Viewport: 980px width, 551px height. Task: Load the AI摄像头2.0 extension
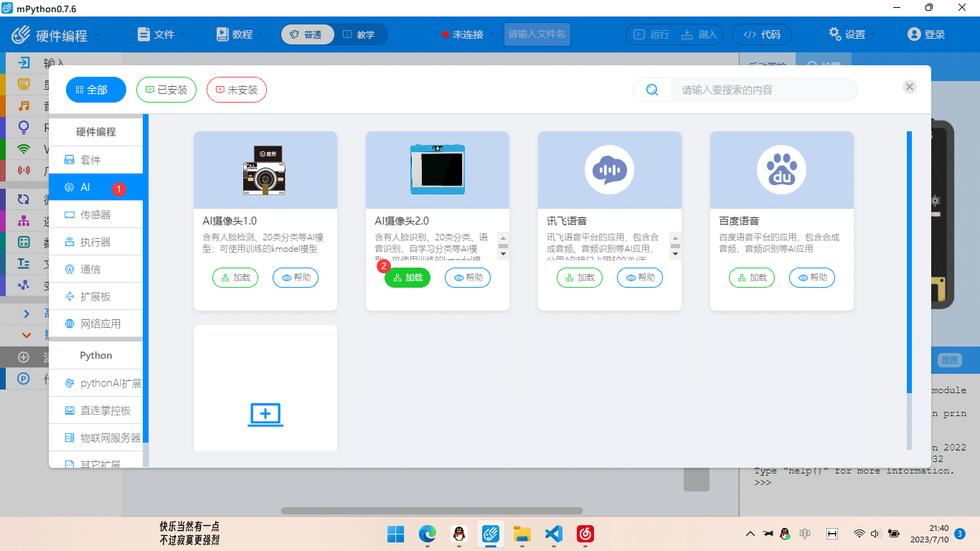pyautogui.click(x=407, y=278)
